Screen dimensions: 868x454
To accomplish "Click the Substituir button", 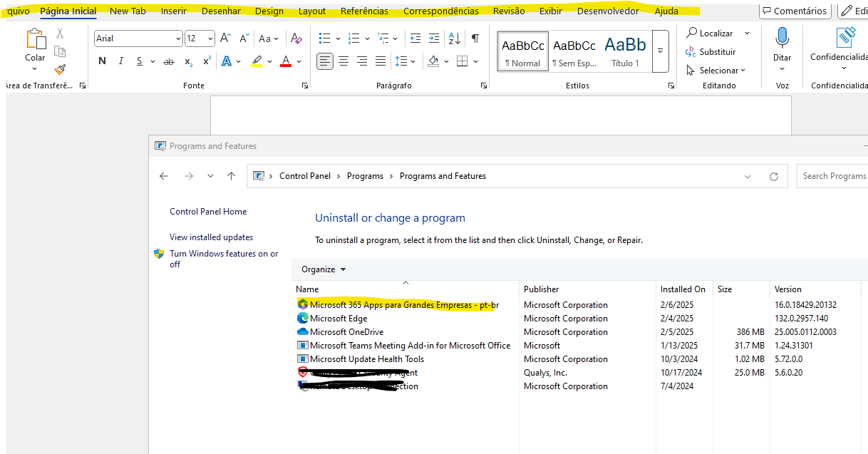I will 711,52.
